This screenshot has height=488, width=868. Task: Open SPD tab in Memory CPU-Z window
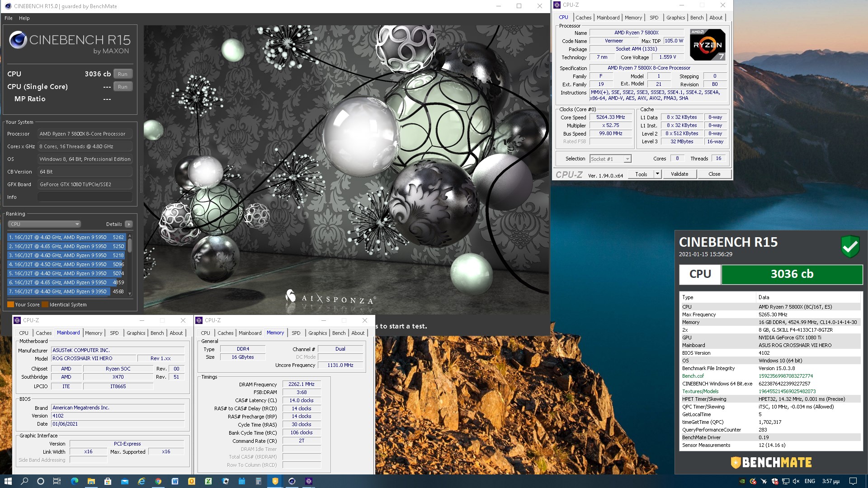coord(296,333)
